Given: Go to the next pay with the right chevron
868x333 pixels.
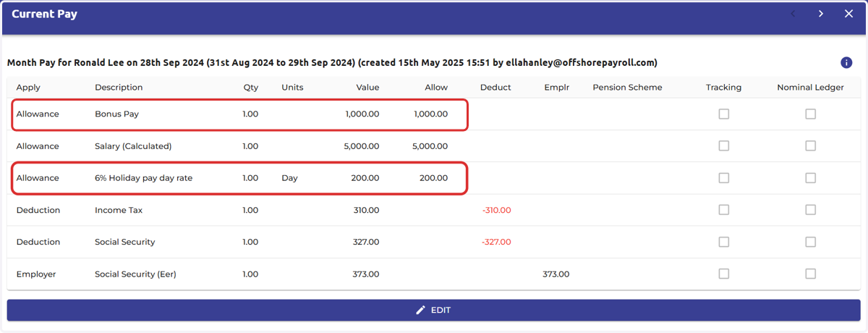Looking at the screenshot, I should (x=821, y=14).
